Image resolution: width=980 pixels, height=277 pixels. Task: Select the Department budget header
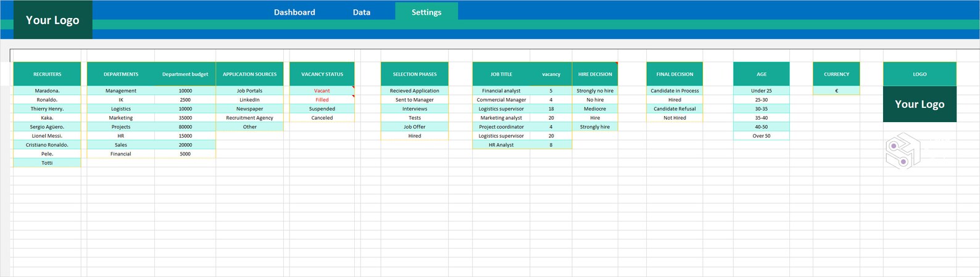(x=185, y=74)
